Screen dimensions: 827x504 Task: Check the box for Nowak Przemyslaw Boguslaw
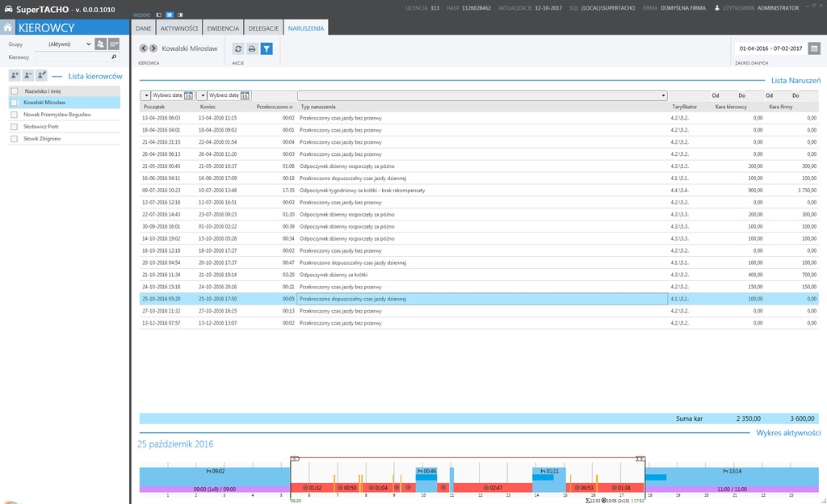point(15,115)
